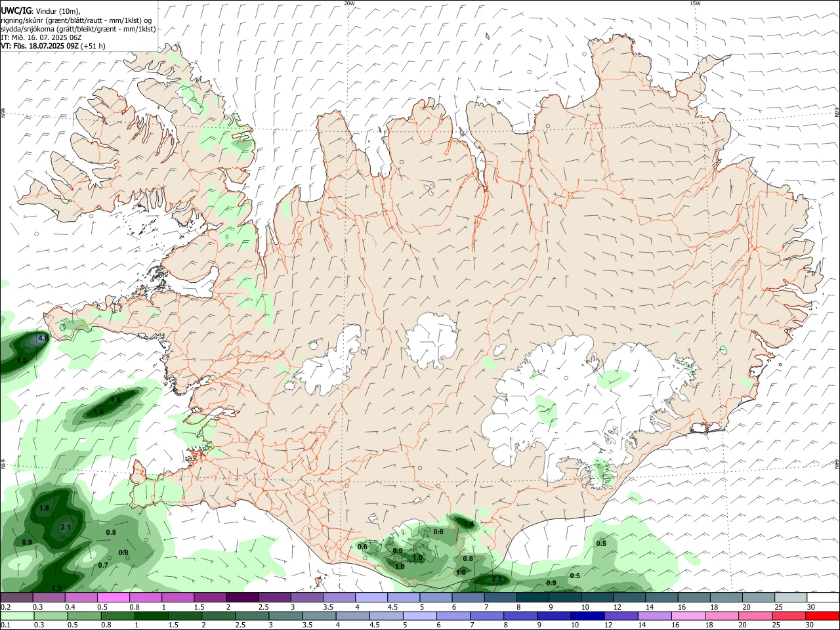The image size is (840, 630).
Task: Click the bright red lower-legend swatch labeled 30
Action: pyautogui.click(x=822, y=616)
